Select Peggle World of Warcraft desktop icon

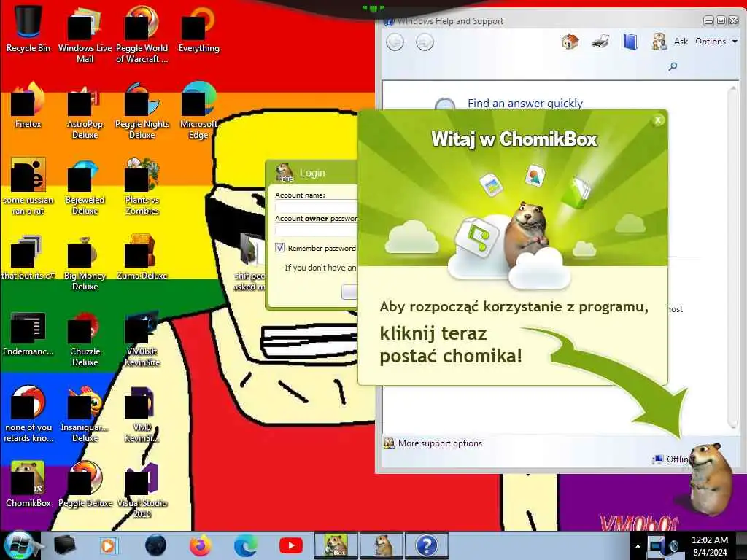tap(142, 34)
